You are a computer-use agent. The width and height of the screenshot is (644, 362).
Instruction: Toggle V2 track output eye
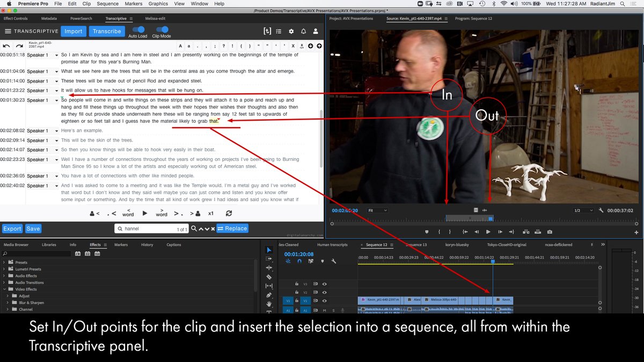click(324, 292)
